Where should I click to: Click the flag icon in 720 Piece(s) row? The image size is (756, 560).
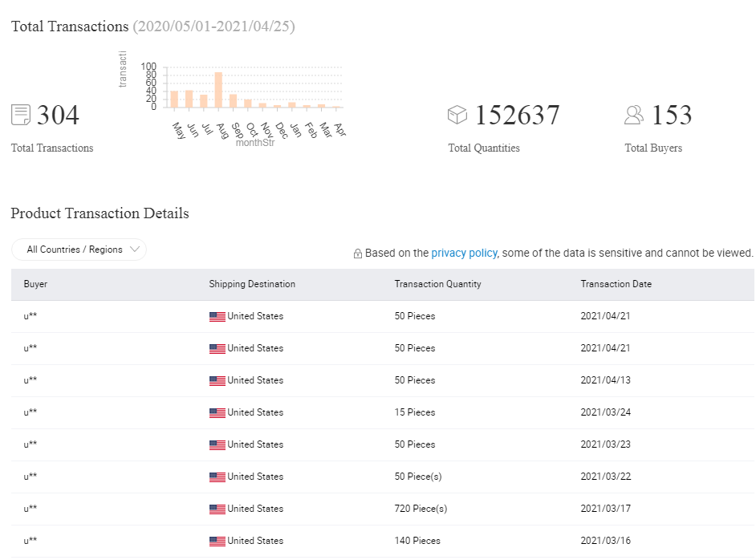tap(217, 509)
